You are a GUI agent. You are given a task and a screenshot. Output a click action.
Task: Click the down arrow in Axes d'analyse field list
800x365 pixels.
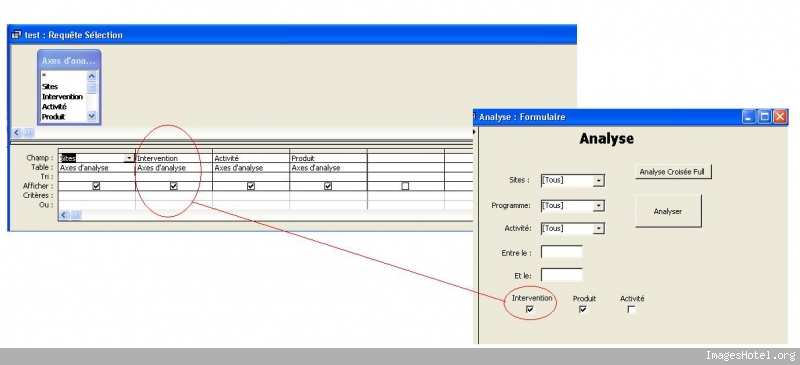(91, 116)
